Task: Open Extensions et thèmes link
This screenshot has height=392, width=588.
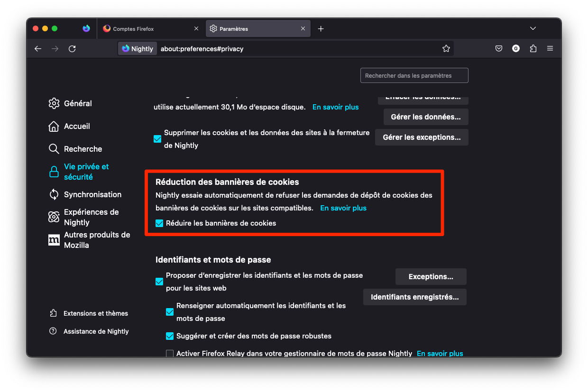Action: click(x=89, y=313)
